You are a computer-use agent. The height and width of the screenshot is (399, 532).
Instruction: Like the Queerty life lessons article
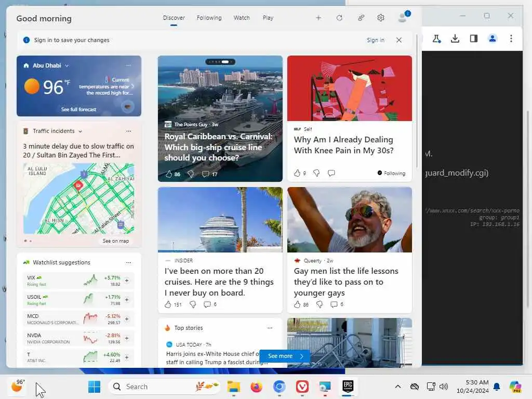(297, 304)
